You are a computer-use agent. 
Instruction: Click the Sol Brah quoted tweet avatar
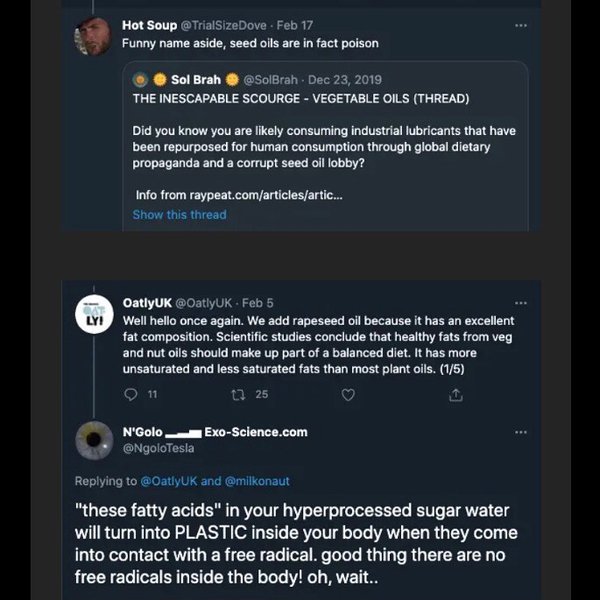142,80
